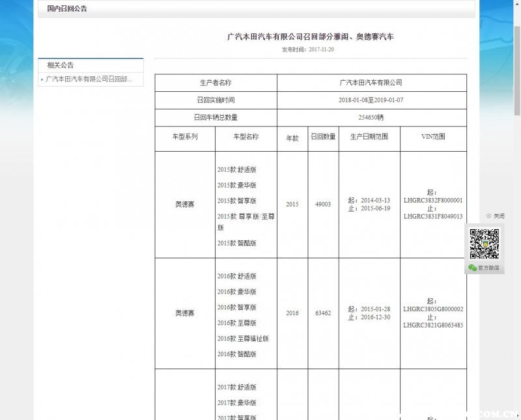This screenshot has height=420, width=521.
Task: Click the recall announcement title heading
Action: coord(310,37)
